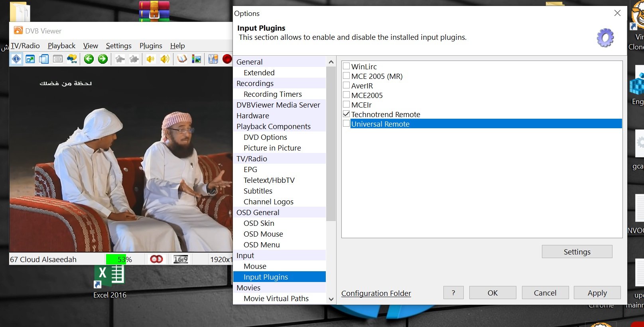Screen dimensions: 644x327
Task: Uncheck the Technotrend Remote plugin
Action: pyautogui.click(x=347, y=114)
